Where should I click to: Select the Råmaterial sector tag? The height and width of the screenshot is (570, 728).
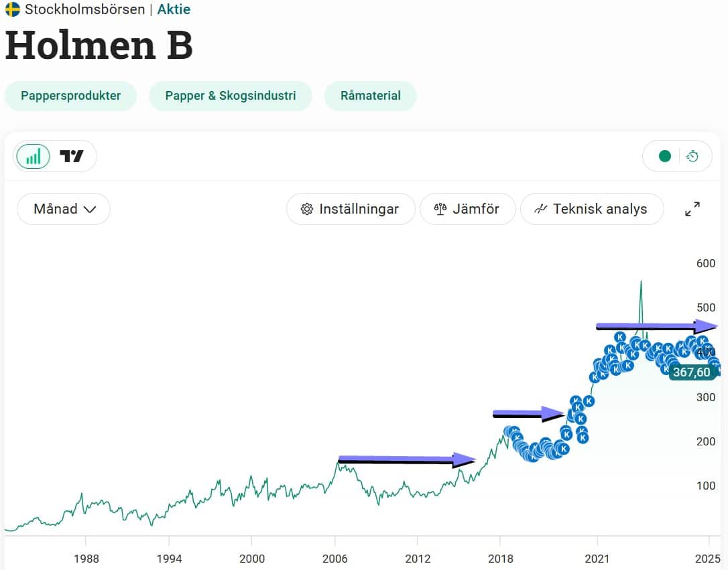(371, 96)
